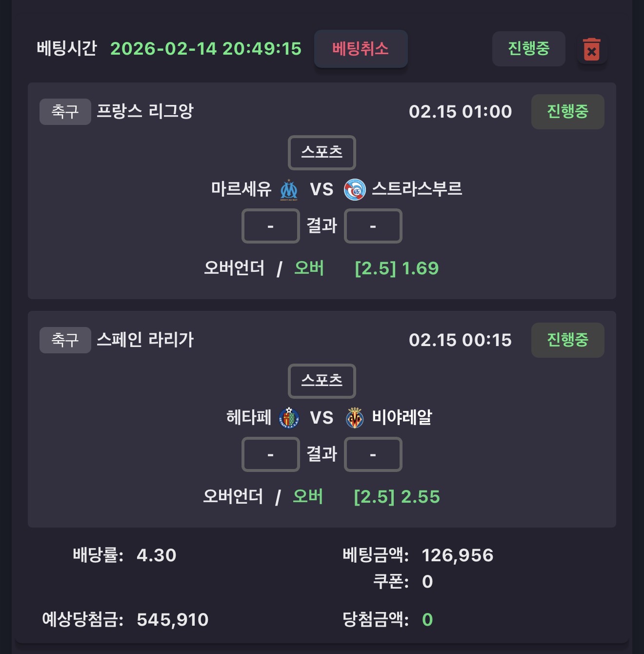Click the Marseille team logo

click(289, 189)
